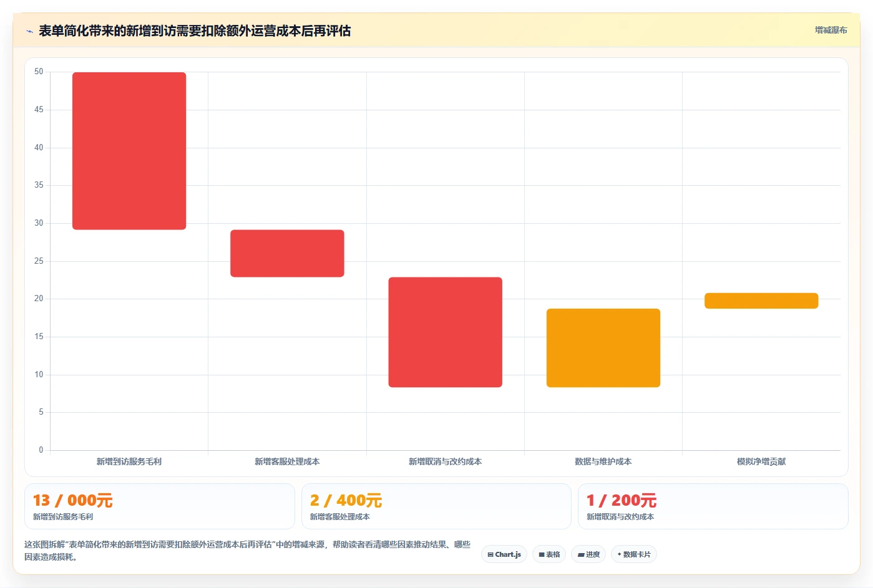Screen dimensions: 873x588
Task: Open the 1 / 200元 data card
Action: pos(713,506)
